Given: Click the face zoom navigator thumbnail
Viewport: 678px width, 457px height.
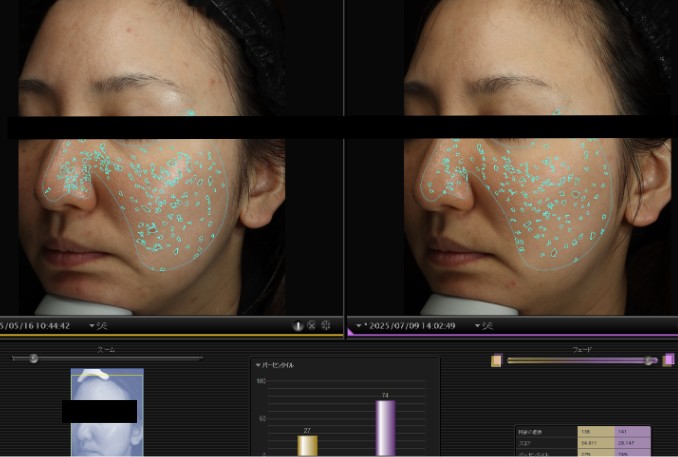Looking at the screenshot, I should pos(107,412).
